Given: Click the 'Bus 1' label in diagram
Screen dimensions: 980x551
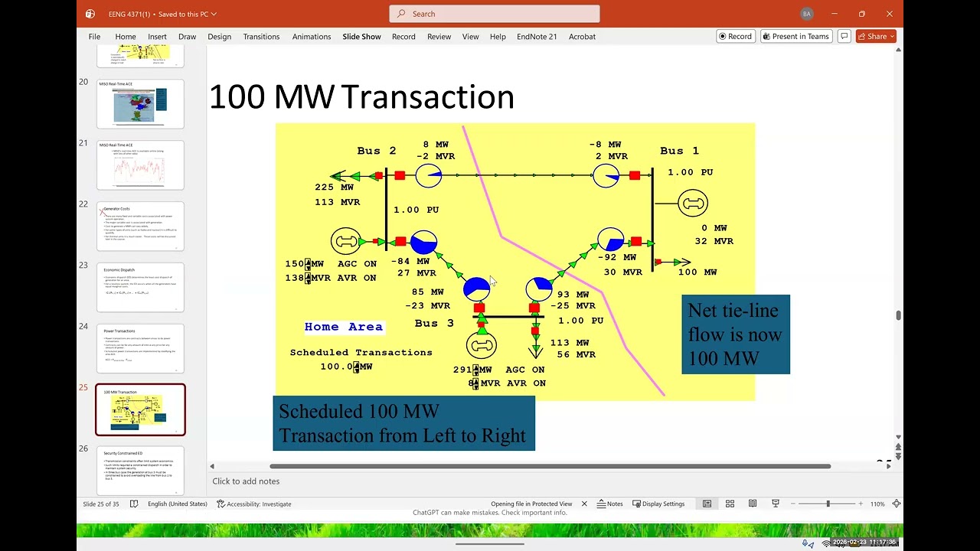Looking at the screenshot, I should [x=679, y=151].
